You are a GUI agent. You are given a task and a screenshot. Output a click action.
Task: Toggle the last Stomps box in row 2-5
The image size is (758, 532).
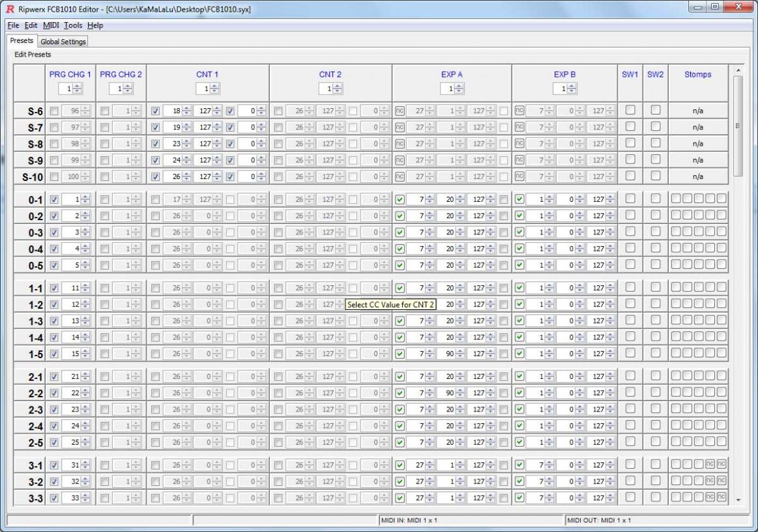click(722, 442)
